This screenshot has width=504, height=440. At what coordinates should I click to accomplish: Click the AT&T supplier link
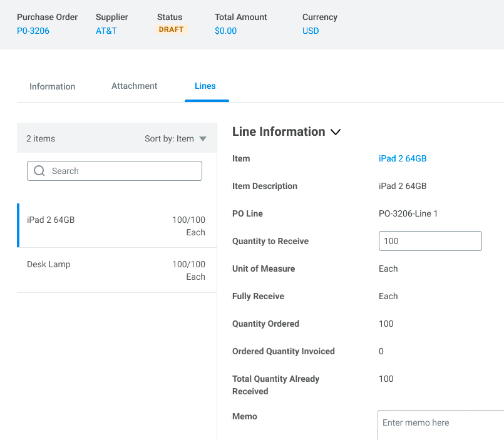pyautogui.click(x=106, y=31)
